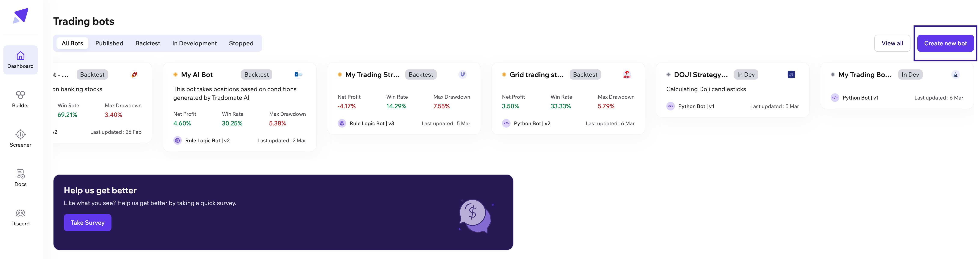
Task: Click the Airtel logo on Grid trading card
Action: pyautogui.click(x=627, y=74)
